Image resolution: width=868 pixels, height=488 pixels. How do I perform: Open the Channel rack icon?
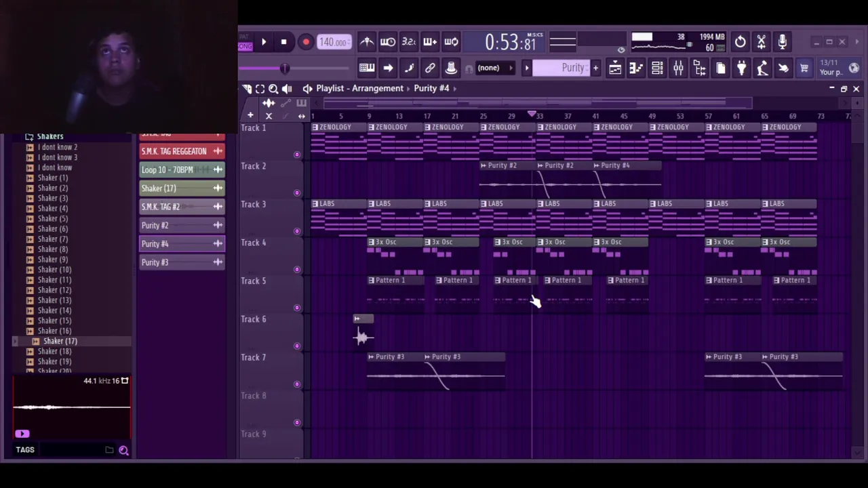point(657,68)
